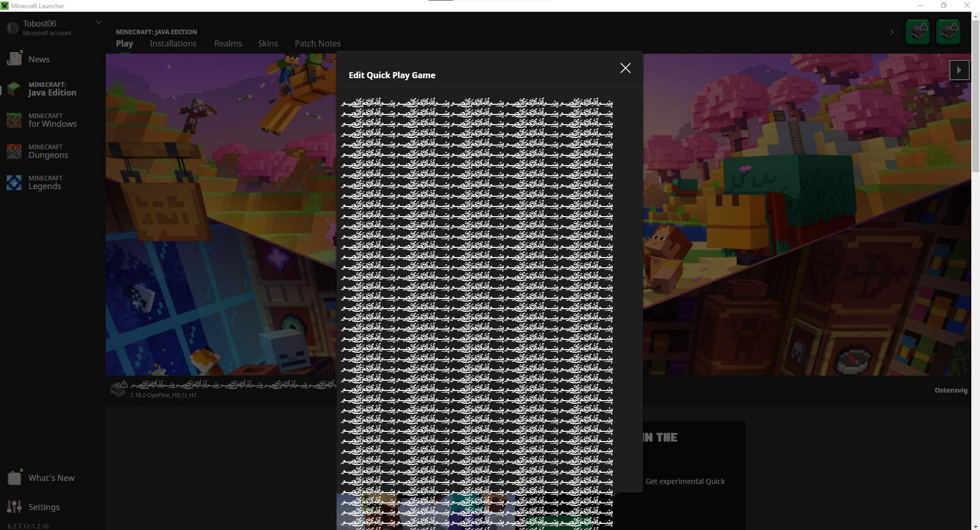Image resolution: width=980 pixels, height=530 pixels.
Task: Click the Ostensvig username label
Action: click(x=951, y=390)
